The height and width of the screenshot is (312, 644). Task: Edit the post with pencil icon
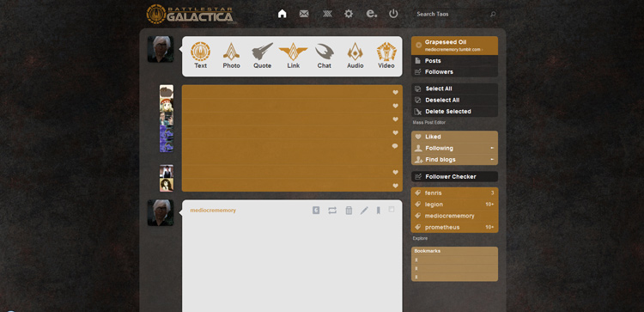(x=364, y=211)
